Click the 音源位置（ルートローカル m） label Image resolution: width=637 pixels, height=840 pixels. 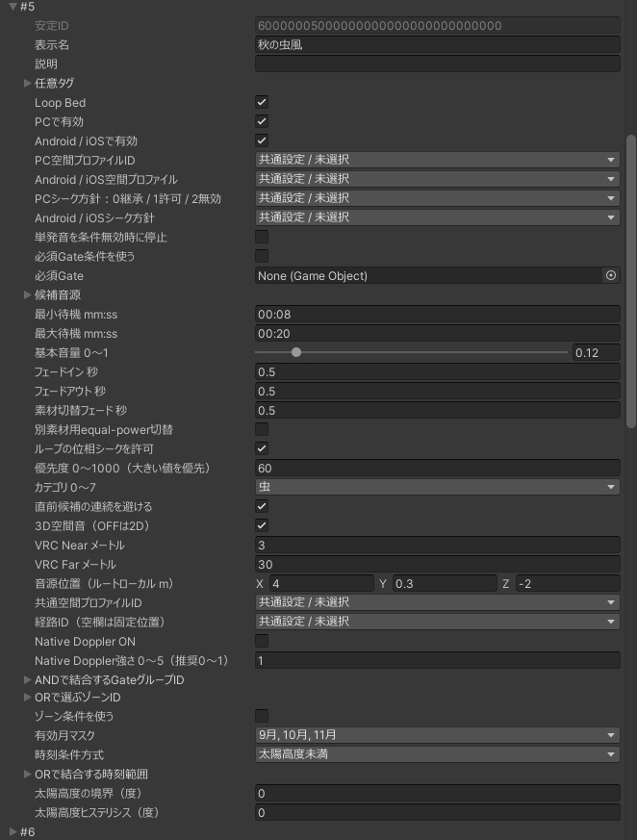coord(105,583)
